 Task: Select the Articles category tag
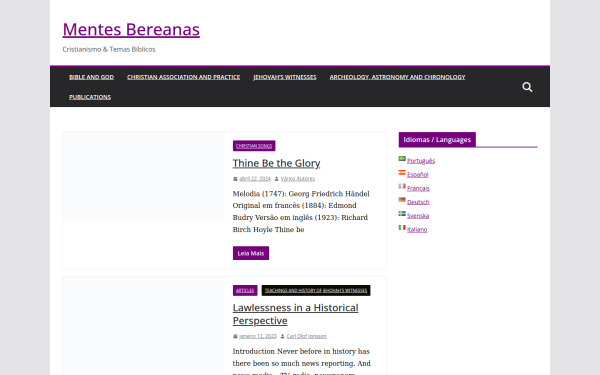coord(245,290)
